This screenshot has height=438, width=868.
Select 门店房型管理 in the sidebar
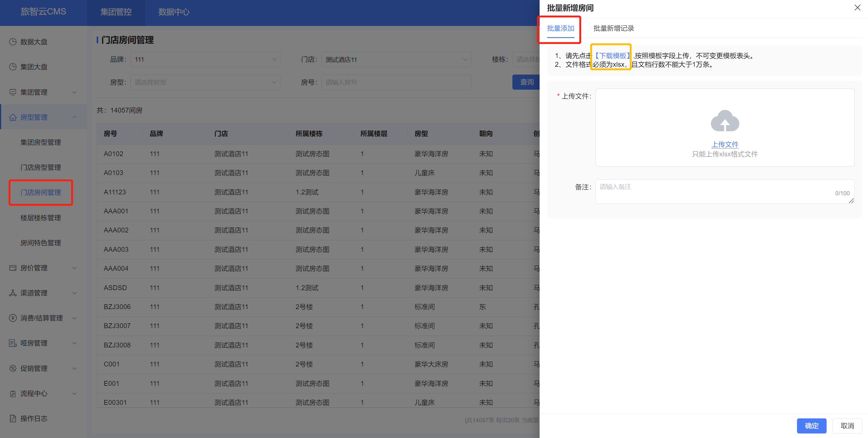[40, 167]
